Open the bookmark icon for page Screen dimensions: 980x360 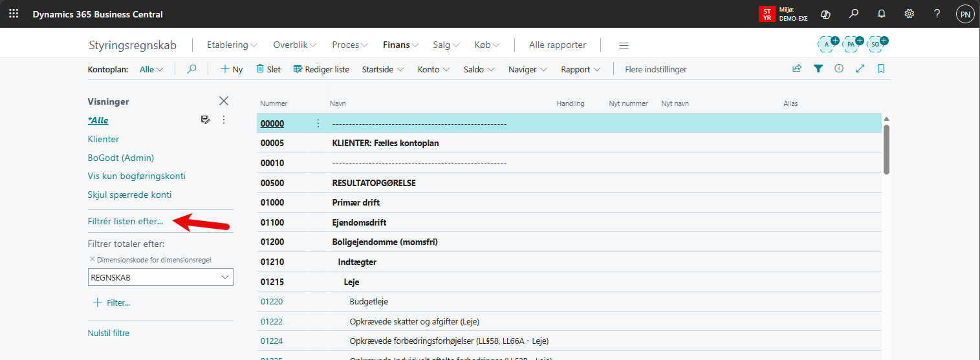click(881, 69)
